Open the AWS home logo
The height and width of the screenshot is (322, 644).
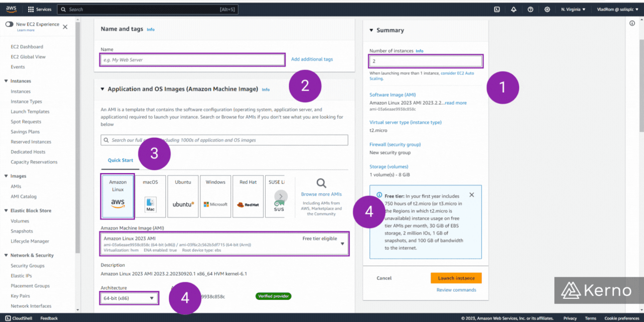[x=11, y=9]
